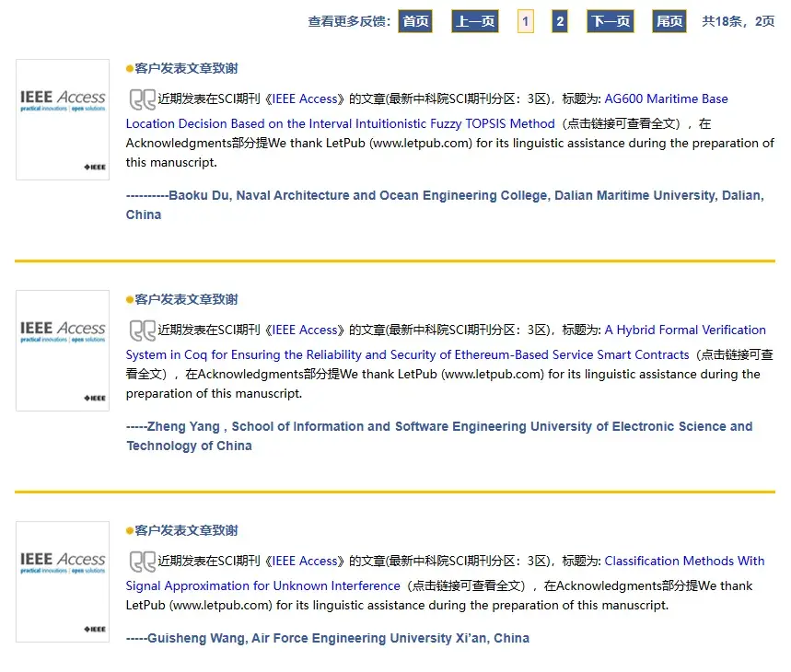Click the IEEE Access logo in the third testimonial
This screenshot has width=791, height=672.
[x=62, y=582]
